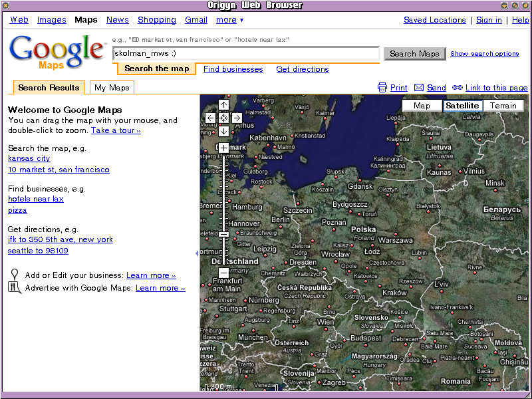Image resolution: width=532 pixels, height=399 pixels.
Task: Click Learn more for Add or Edit business
Action: [151, 275]
